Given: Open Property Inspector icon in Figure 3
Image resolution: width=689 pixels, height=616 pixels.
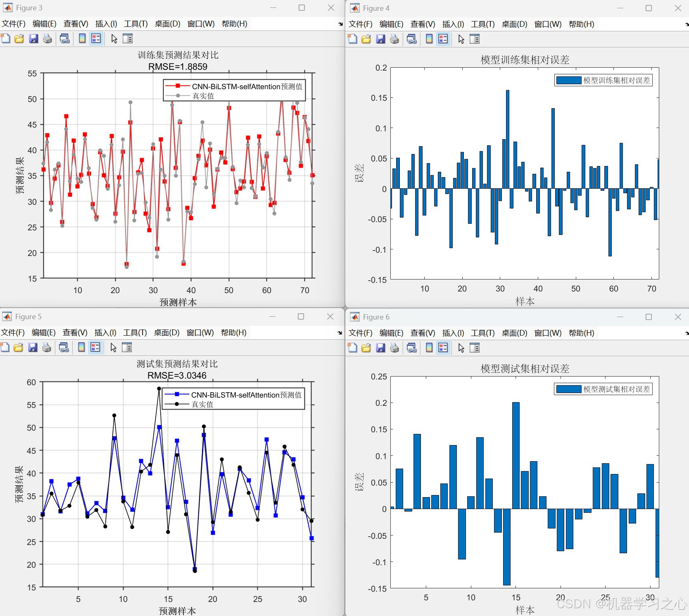Looking at the screenshot, I should click(128, 39).
